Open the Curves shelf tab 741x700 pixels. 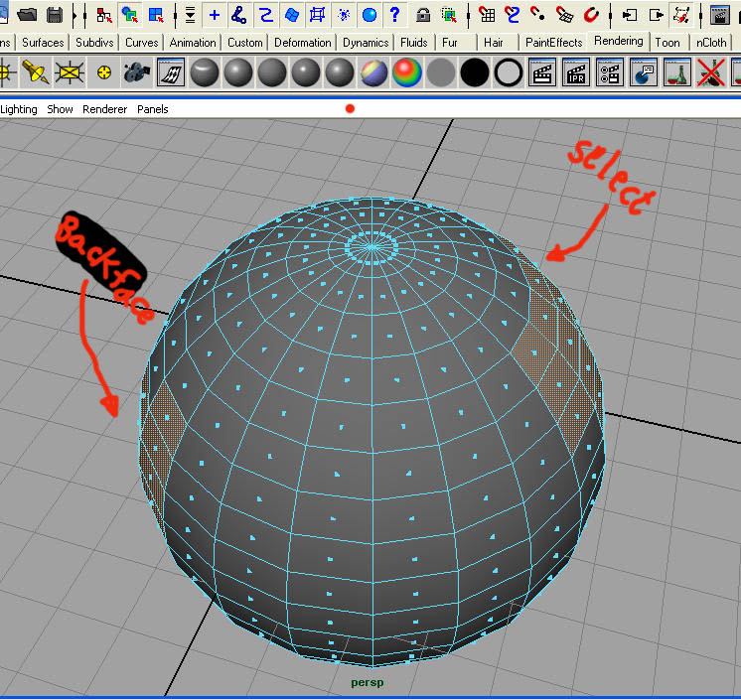[x=141, y=43]
